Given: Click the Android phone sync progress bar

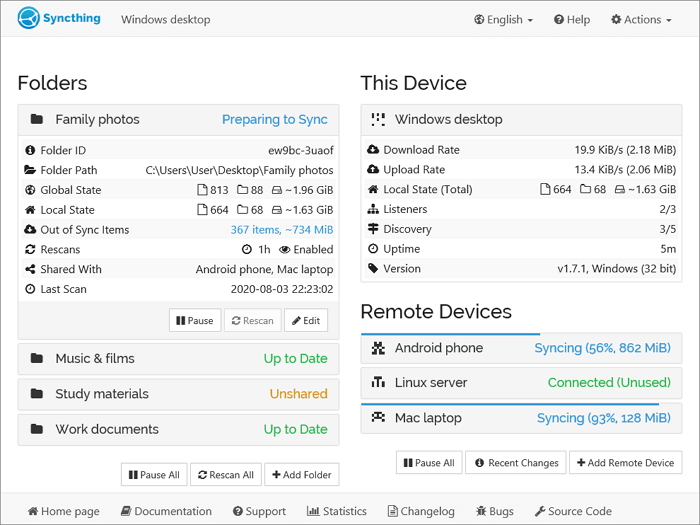Looking at the screenshot, I should coord(450,334).
